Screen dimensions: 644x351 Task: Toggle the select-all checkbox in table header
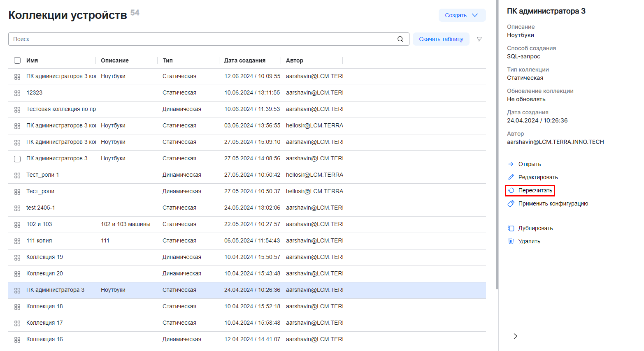[x=17, y=60]
